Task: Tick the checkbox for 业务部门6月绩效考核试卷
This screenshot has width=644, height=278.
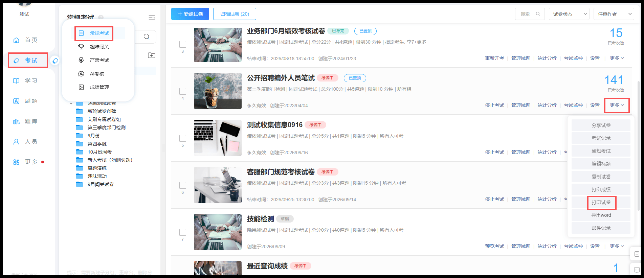Action: (183, 44)
